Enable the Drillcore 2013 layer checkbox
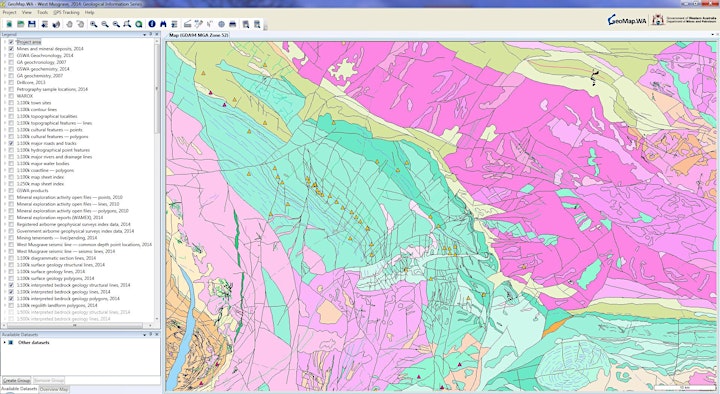720x394 pixels. click(11, 82)
